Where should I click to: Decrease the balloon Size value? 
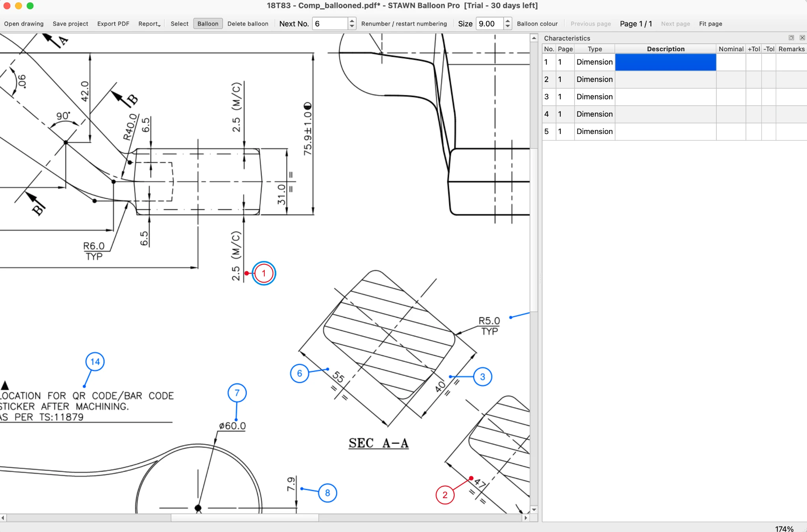pos(508,26)
